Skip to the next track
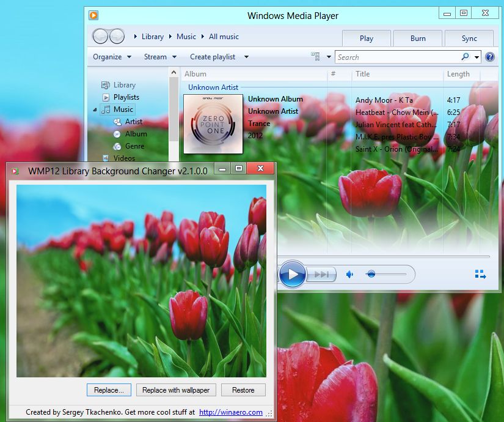 321,274
